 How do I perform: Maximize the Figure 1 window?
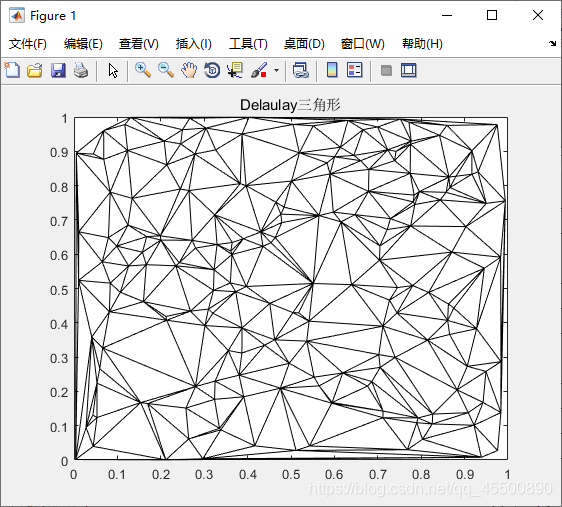(492, 15)
